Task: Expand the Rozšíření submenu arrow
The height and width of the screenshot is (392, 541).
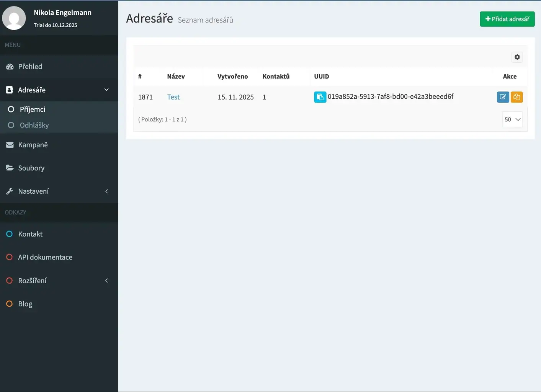Action: point(106,281)
